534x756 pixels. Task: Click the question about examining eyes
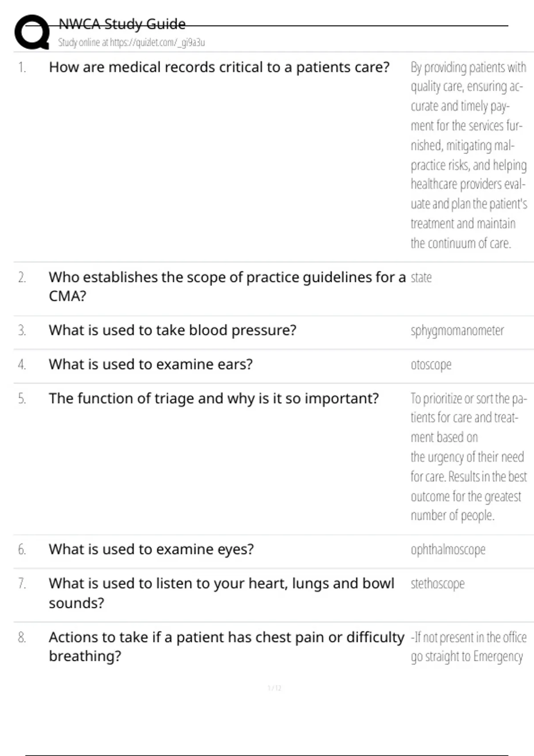tap(151, 550)
